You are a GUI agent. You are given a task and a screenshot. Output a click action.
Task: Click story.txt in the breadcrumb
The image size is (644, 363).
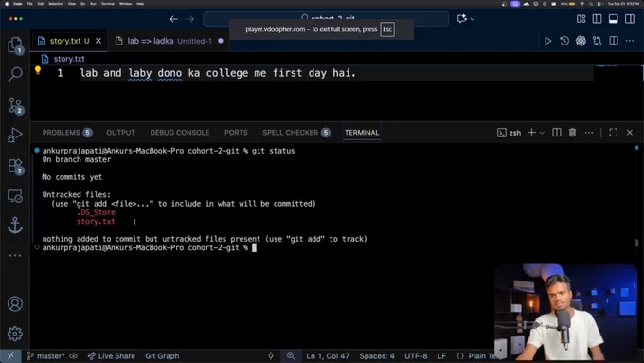68,59
